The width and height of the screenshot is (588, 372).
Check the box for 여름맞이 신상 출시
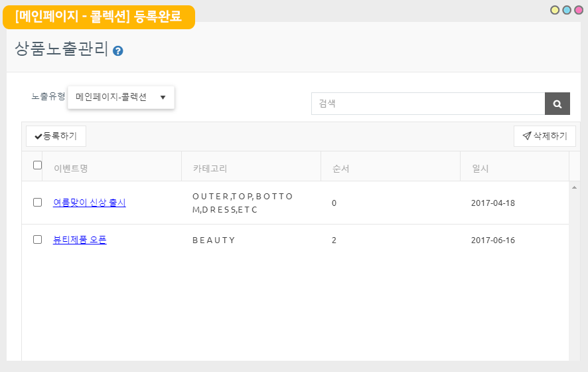click(38, 203)
